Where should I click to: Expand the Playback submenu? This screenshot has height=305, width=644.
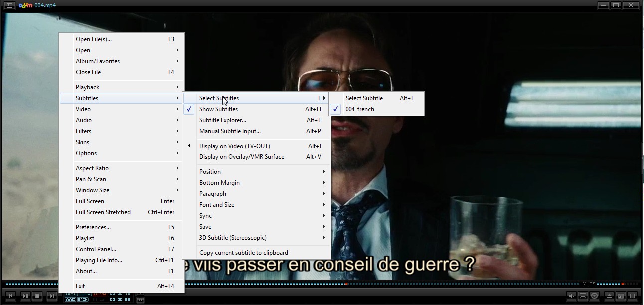pos(122,87)
